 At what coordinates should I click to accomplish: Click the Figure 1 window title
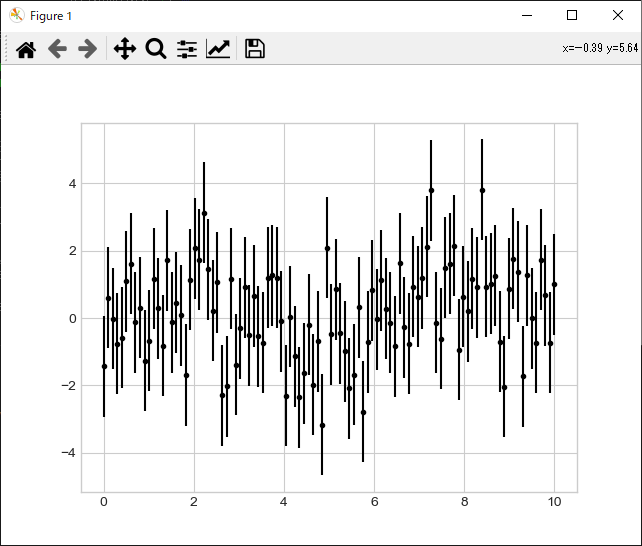coord(51,16)
